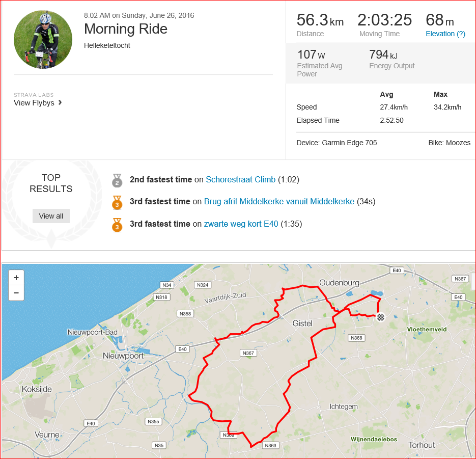Open View Flybys from Strava Labs
The width and height of the screenshot is (476, 459).
(34, 103)
